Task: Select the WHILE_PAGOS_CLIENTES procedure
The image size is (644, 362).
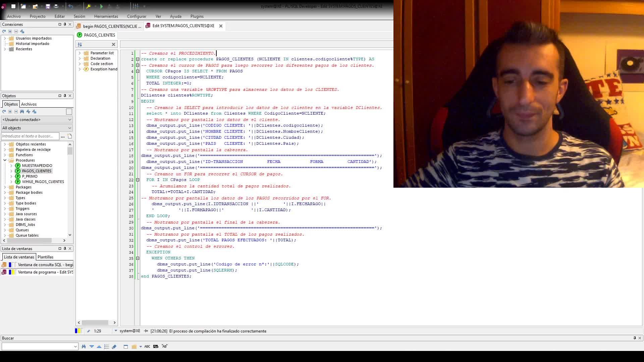Action: 43,182
